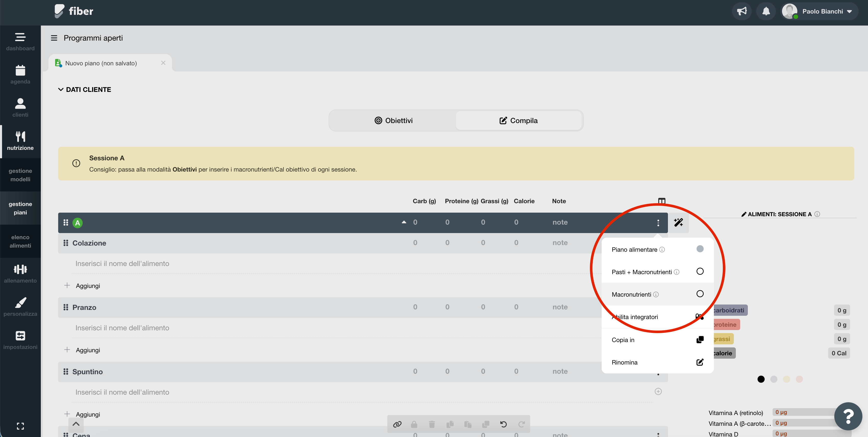
Task: Select the pink dot in the chart pager
Action: tap(799, 379)
